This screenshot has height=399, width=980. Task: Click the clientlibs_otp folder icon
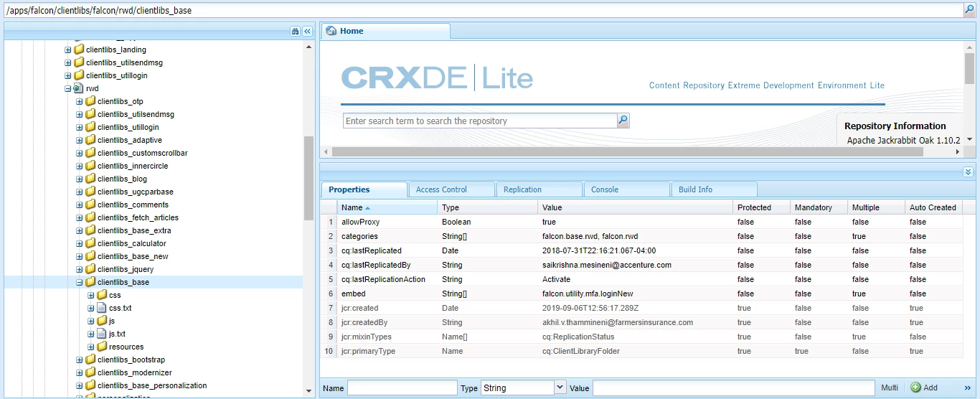point(90,101)
